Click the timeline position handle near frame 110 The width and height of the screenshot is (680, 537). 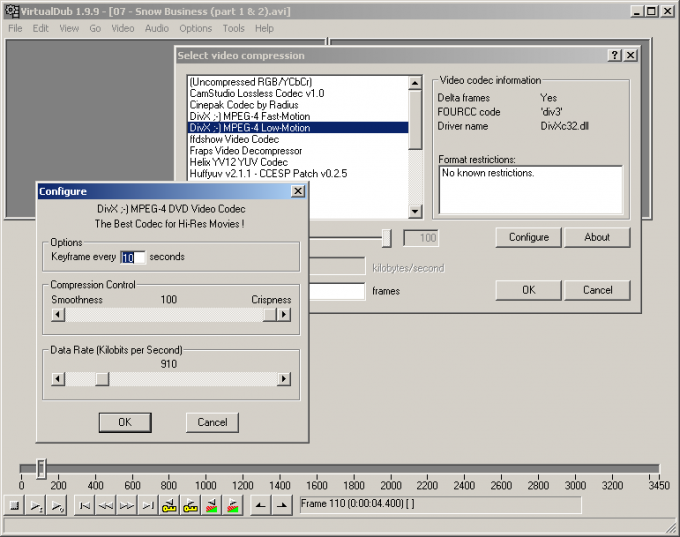[41, 469]
